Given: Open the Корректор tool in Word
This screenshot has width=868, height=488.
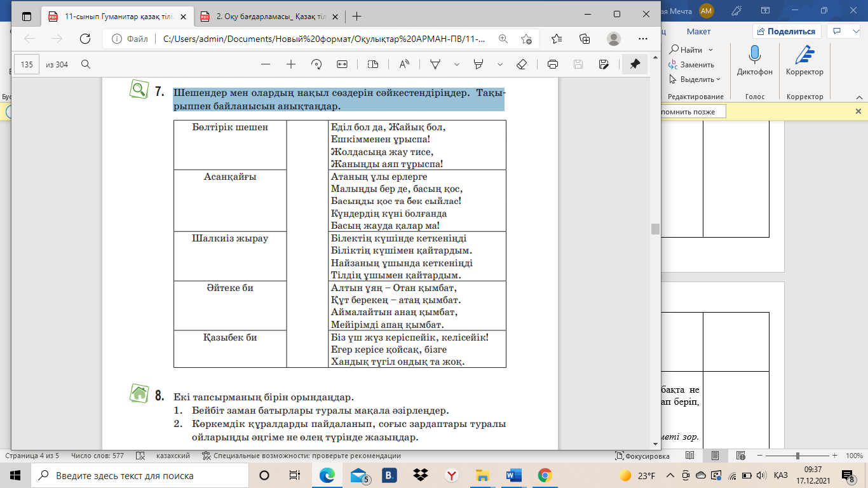Looking at the screenshot, I should tap(804, 61).
